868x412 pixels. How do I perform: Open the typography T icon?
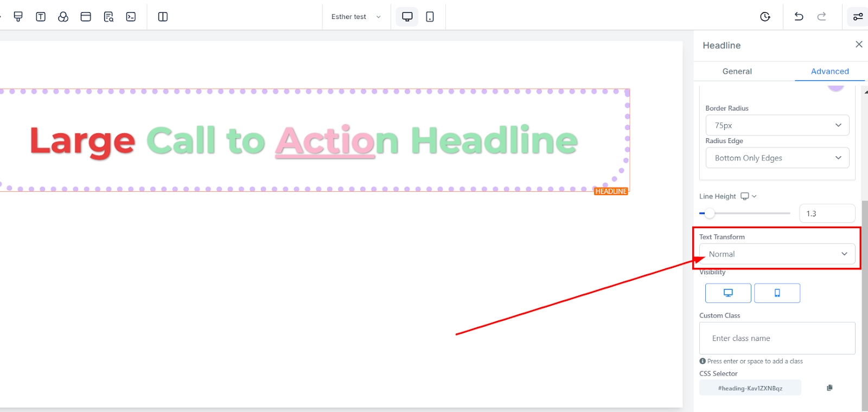pos(41,17)
